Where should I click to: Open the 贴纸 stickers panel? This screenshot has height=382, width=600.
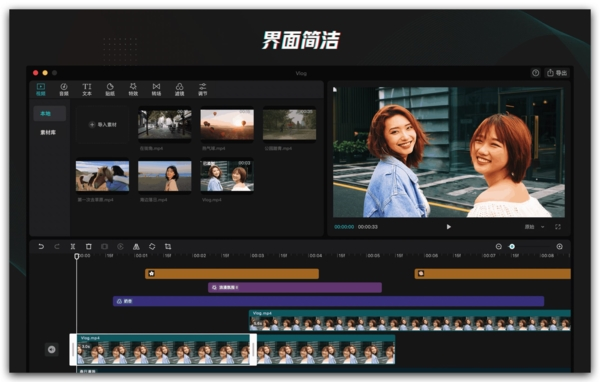pos(110,90)
